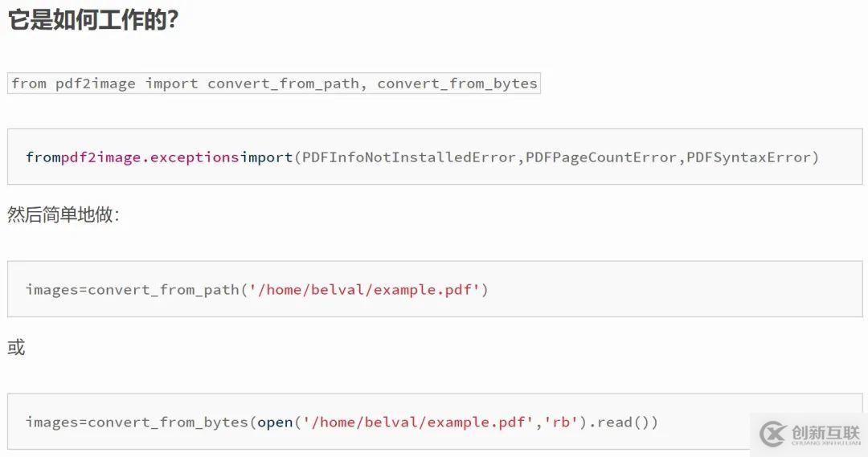The image size is (868, 457).
Task: Click the open keyword in the last block
Action: [275, 422]
